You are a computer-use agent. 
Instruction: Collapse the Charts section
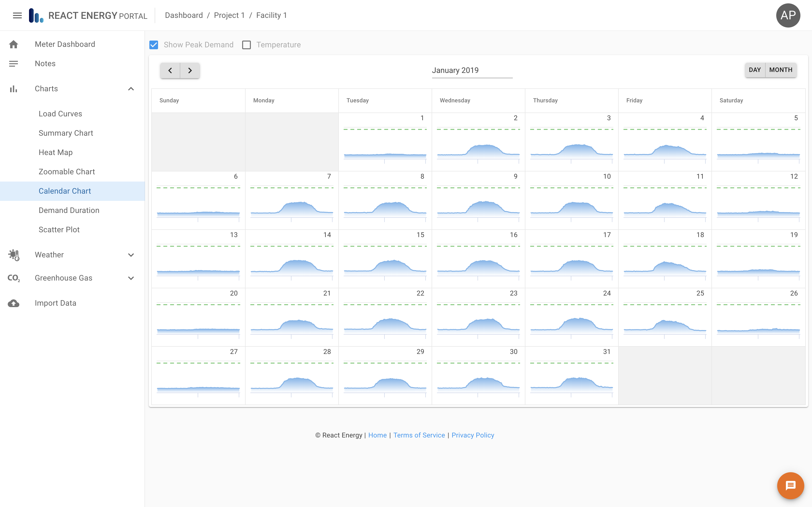tap(131, 89)
